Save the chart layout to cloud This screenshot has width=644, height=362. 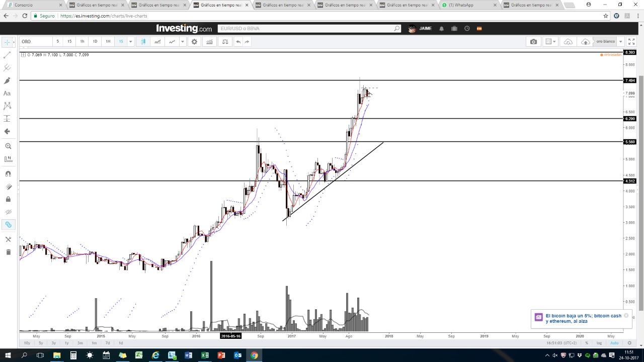pyautogui.click(x=585, y=42)
